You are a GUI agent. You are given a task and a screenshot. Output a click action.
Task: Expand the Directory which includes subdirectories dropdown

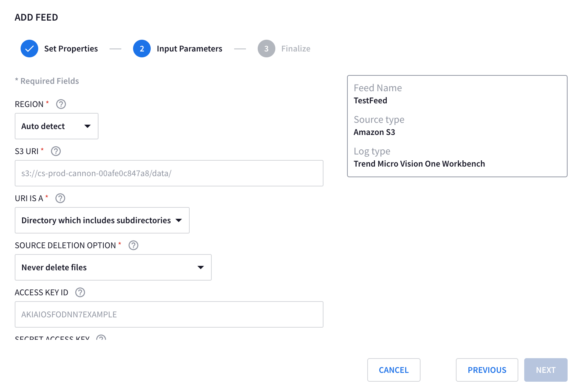click(x=102, y=220)
